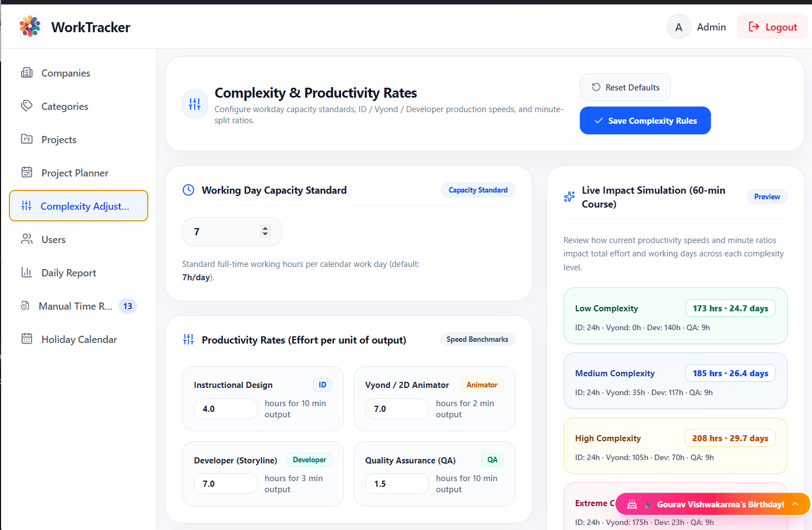This screenshot has width=812, height=530.
Task: Click the High Complexity breakdown with Vyond: 105h
Action: pyautogui.click(x=644, y=457)
